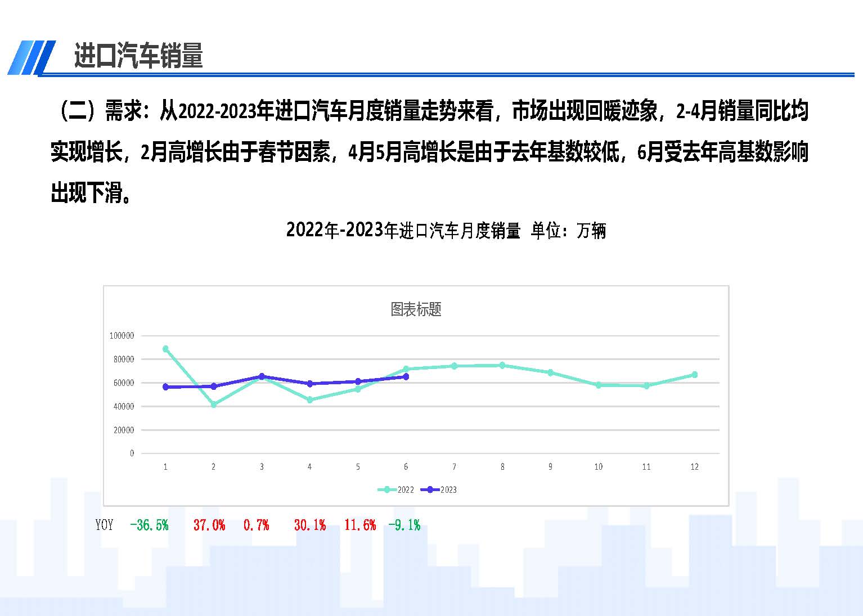Click month 12 on the x-axis
Image resolution: width=863 pixels, height=616 pixels.
coord(694,467)
